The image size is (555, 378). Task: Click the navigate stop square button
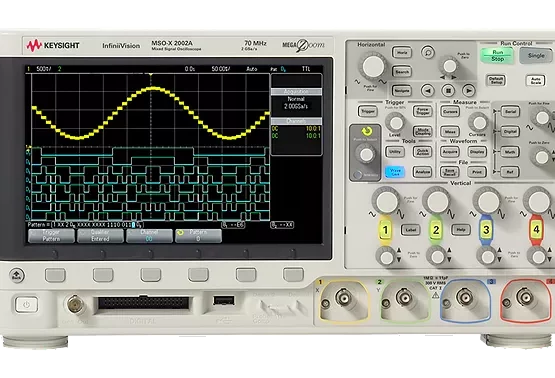tap(448, 91)
